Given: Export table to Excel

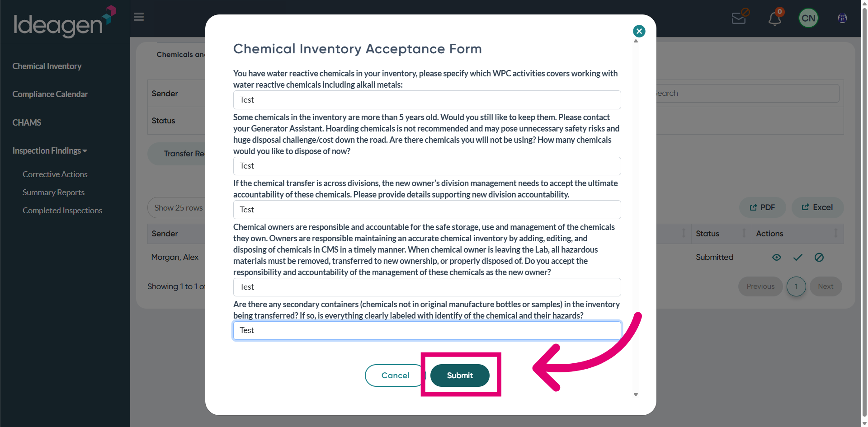Looking at the screenshot, I should [817, 207].
